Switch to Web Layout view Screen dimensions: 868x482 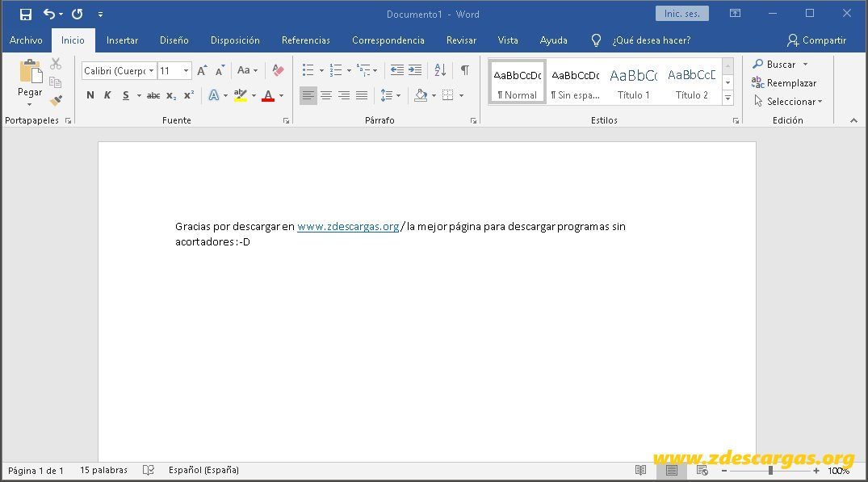[x=702, y=471]
